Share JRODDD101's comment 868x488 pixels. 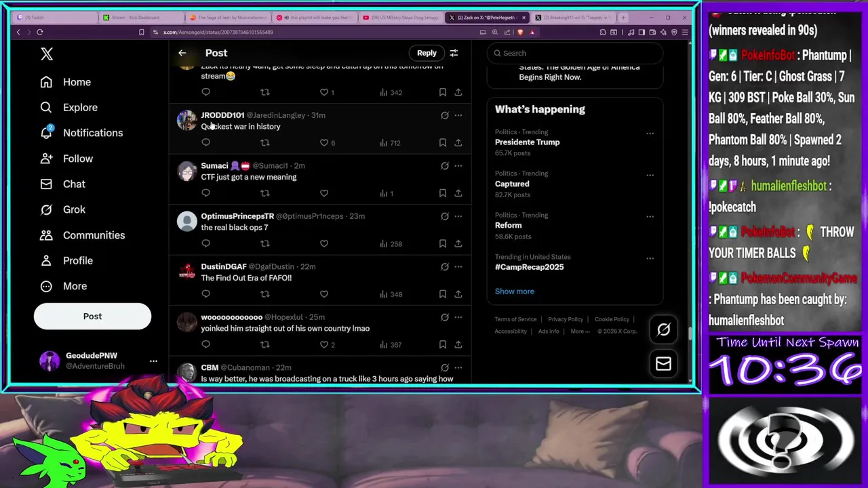click(x=458, y=142)
